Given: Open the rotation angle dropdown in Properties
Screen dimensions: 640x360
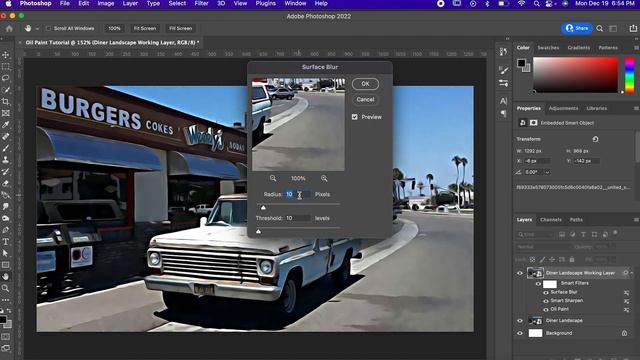Looking at the screenshot, I should (547, 172).
